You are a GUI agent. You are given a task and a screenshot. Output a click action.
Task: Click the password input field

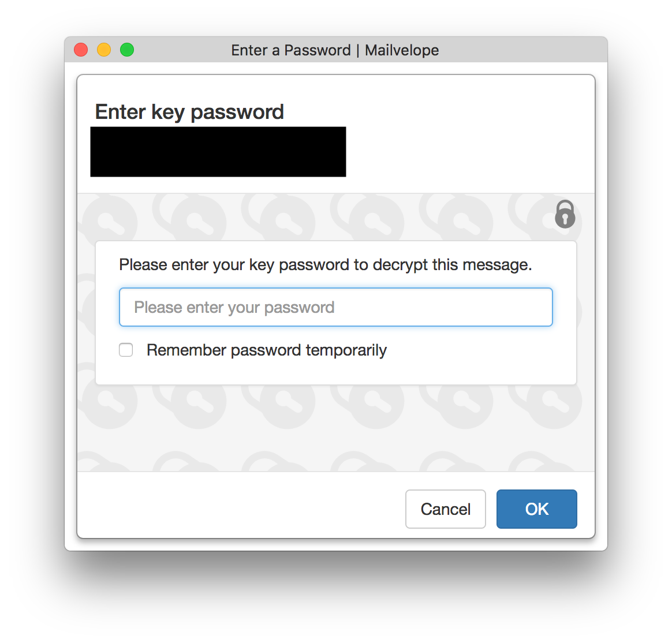coord(335,306)
